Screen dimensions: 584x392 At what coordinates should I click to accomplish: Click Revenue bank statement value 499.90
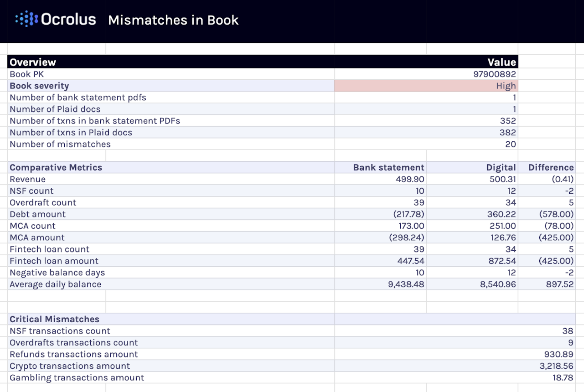[x=410, y=179]
